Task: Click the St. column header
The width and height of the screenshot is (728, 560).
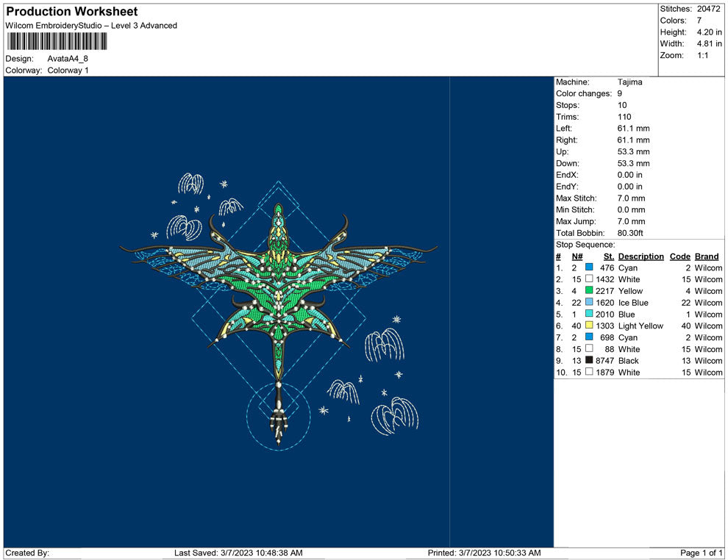Action: 609,256
